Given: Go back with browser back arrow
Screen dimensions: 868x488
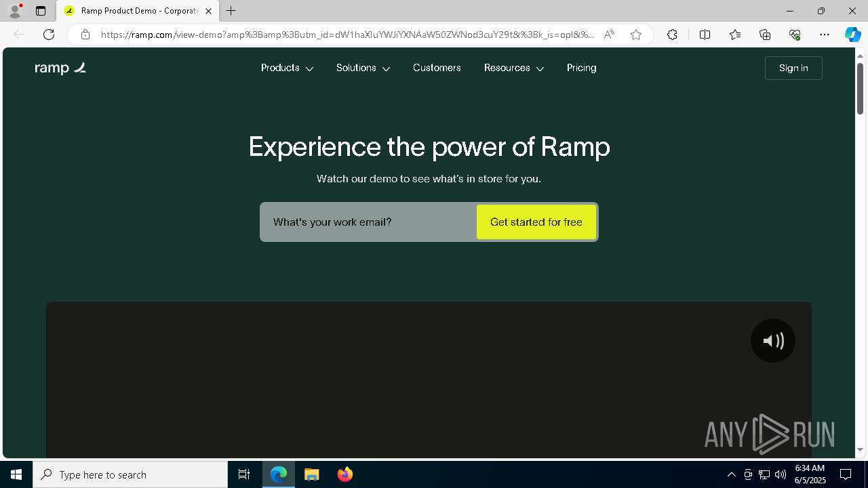Looking at the screenshot, I should 19,35.
